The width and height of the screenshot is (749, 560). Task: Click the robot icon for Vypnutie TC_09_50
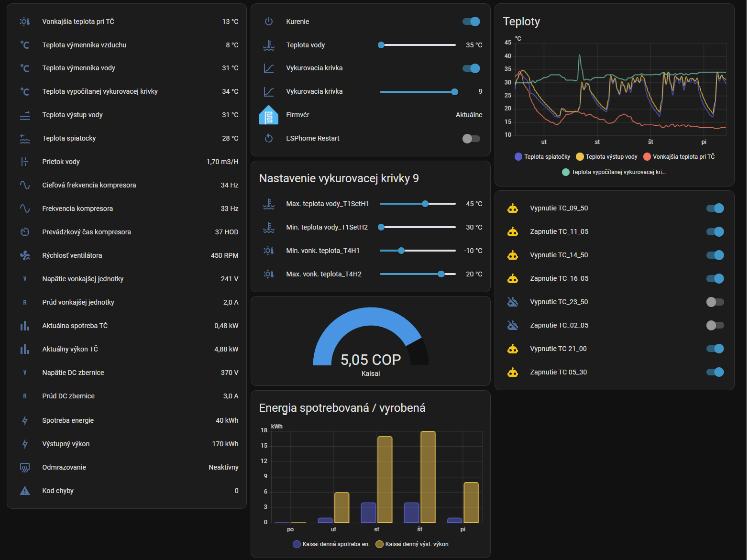click(513, 209)
